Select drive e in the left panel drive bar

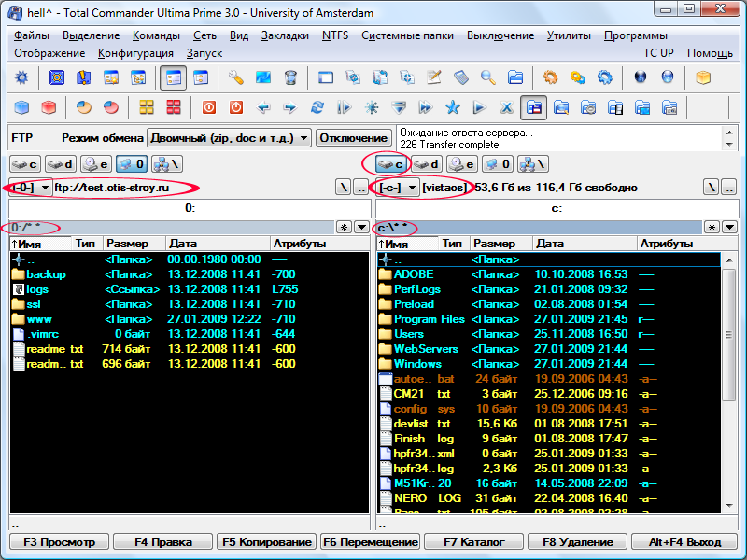[x=96, y=164]
